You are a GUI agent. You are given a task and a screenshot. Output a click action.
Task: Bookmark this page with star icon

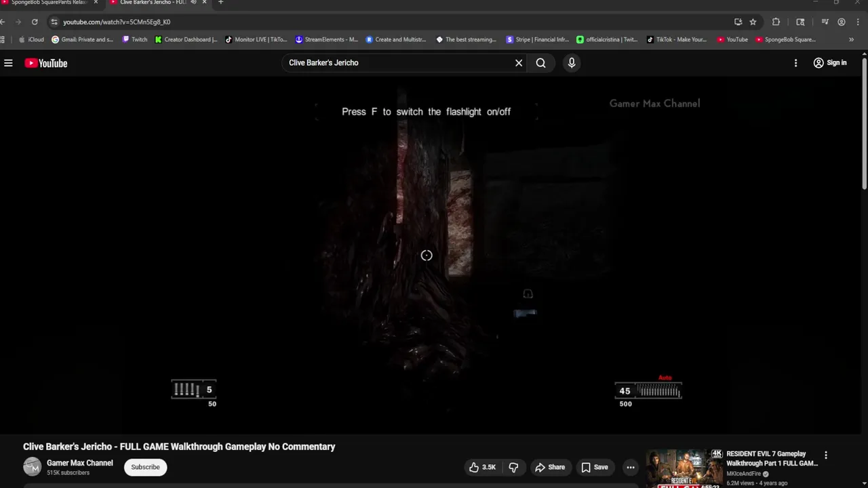click(753, 22)
